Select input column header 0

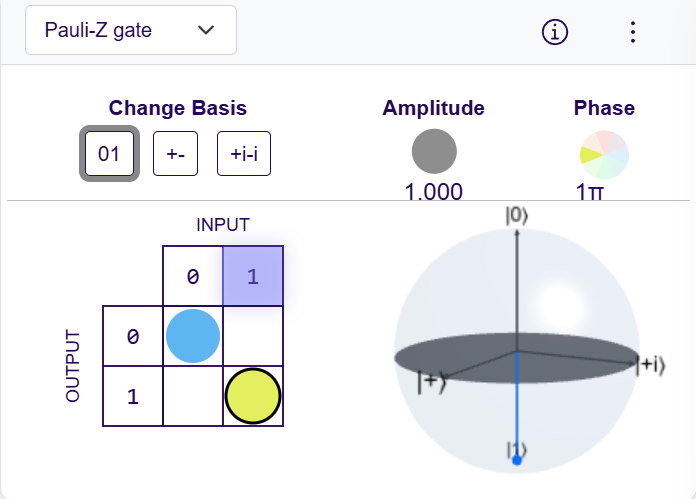(193, 276)
